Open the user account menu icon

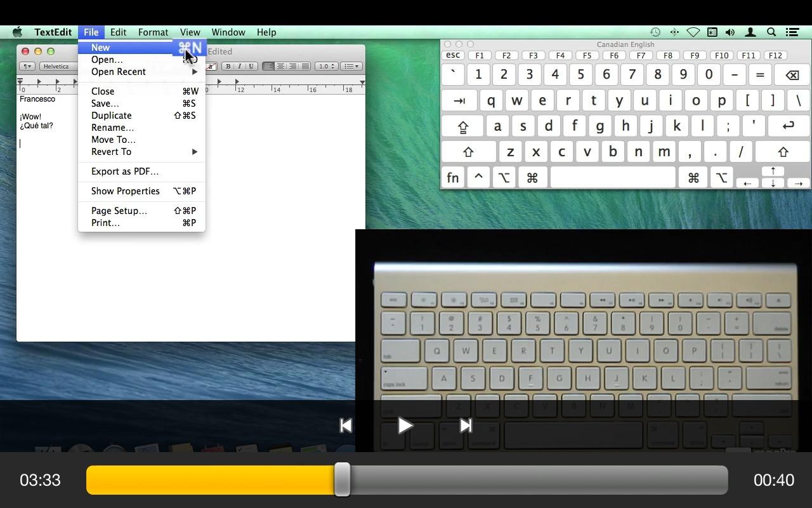tap(750, 32)
